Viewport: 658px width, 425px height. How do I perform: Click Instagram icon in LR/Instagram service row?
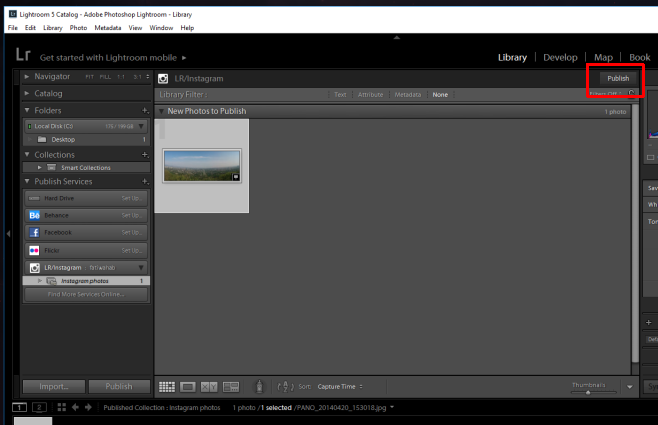pos(34,268)
